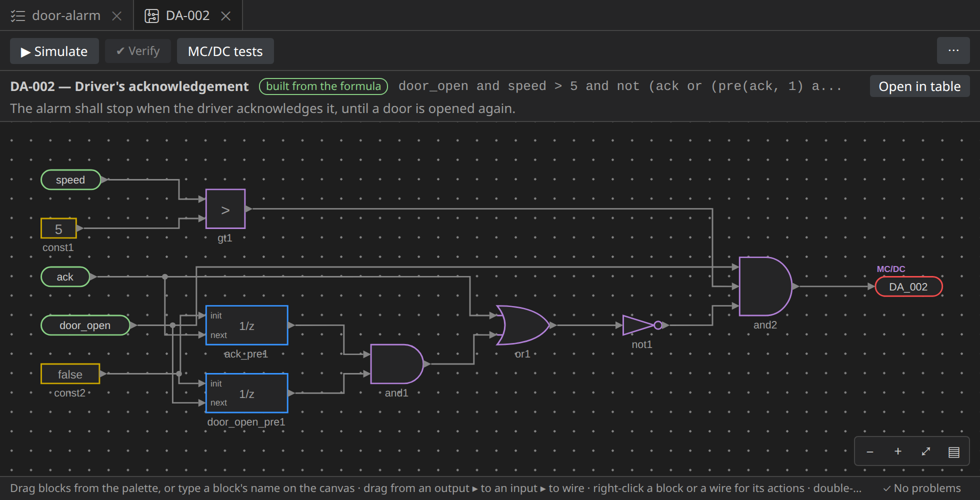Select the DA_002 output block

(908, 286)
